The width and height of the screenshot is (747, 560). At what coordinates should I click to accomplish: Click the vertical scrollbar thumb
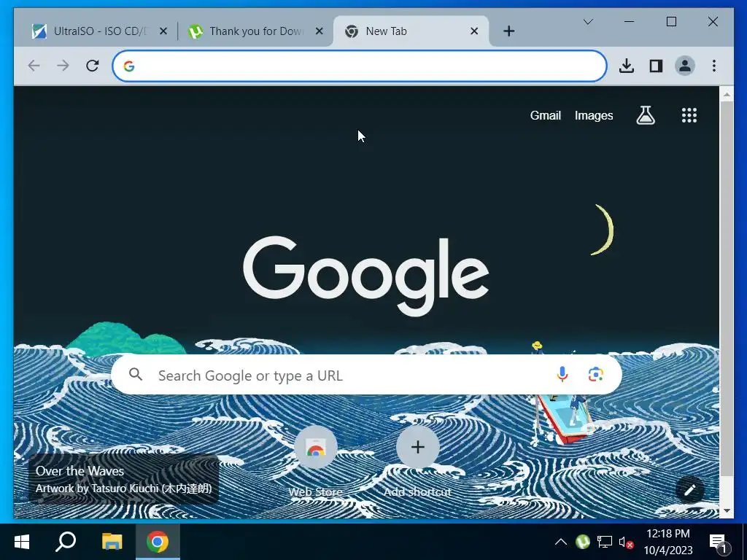[726, 288]
